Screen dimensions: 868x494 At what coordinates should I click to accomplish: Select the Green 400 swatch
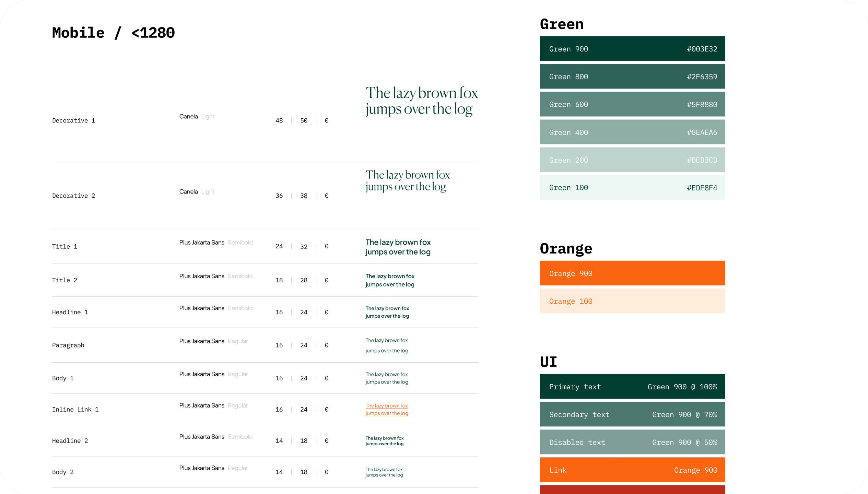click(x=632, y=132)
